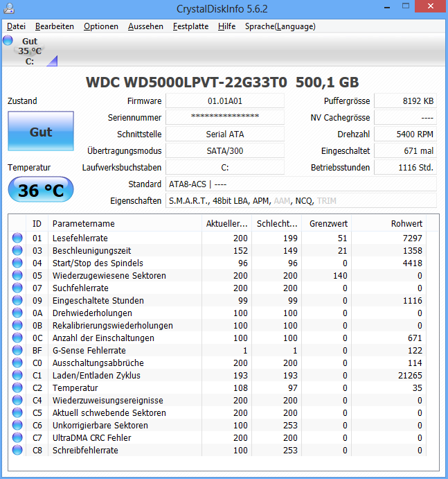This screenshot has width=448, height=479.
Task: Click the Firmware field 01.01A01
Action: pos(225,101)
